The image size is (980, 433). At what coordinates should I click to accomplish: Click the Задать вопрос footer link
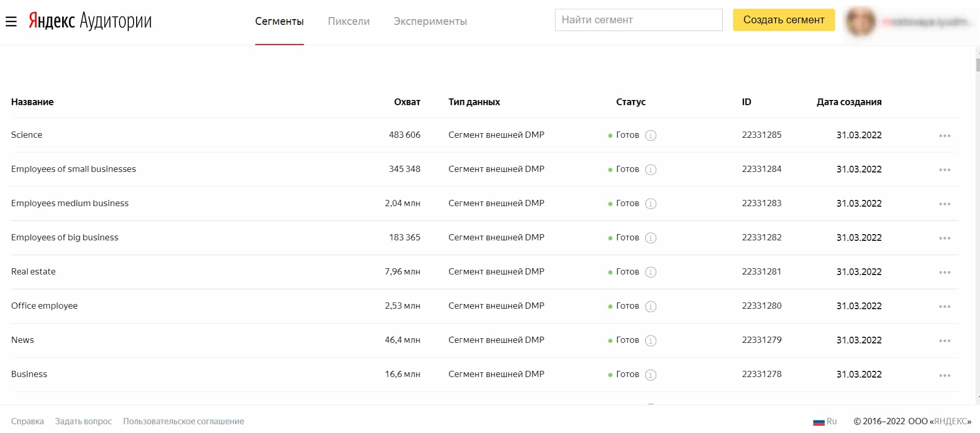(x=83, y=421)
